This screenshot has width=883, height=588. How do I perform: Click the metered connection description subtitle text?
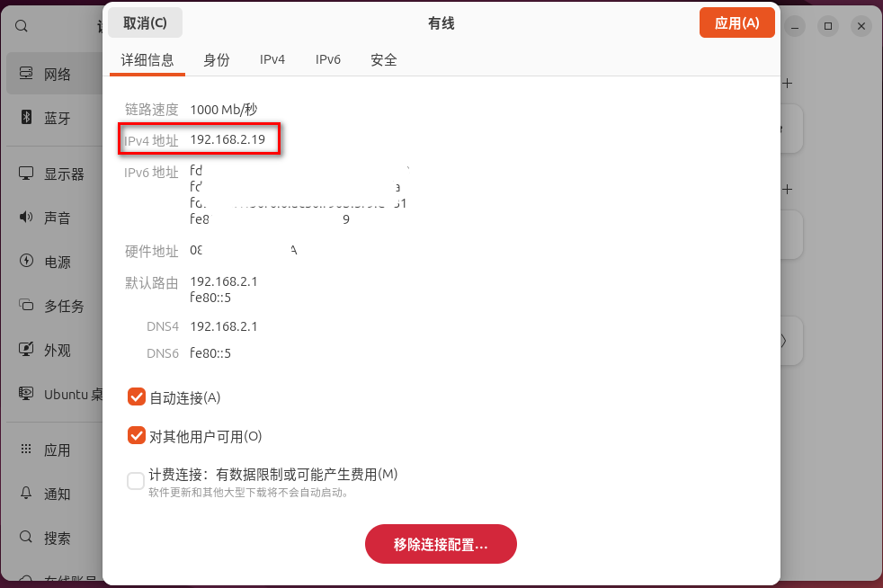click(248, 493)
